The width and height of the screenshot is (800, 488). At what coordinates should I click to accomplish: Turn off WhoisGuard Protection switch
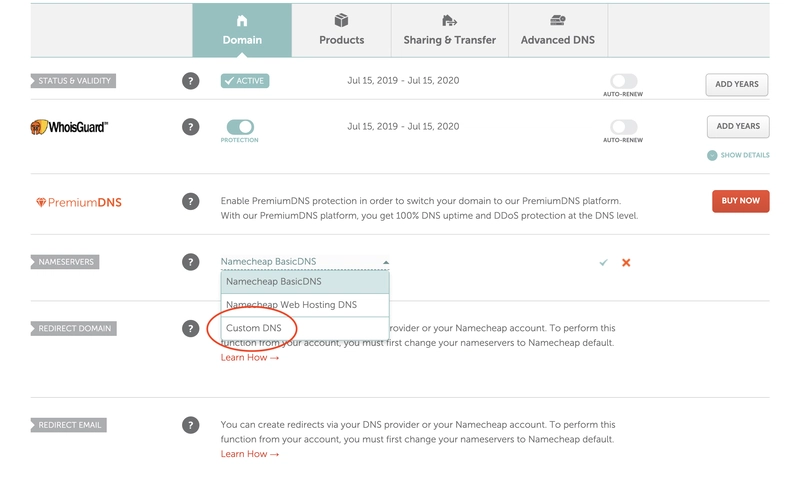point(240,127)
